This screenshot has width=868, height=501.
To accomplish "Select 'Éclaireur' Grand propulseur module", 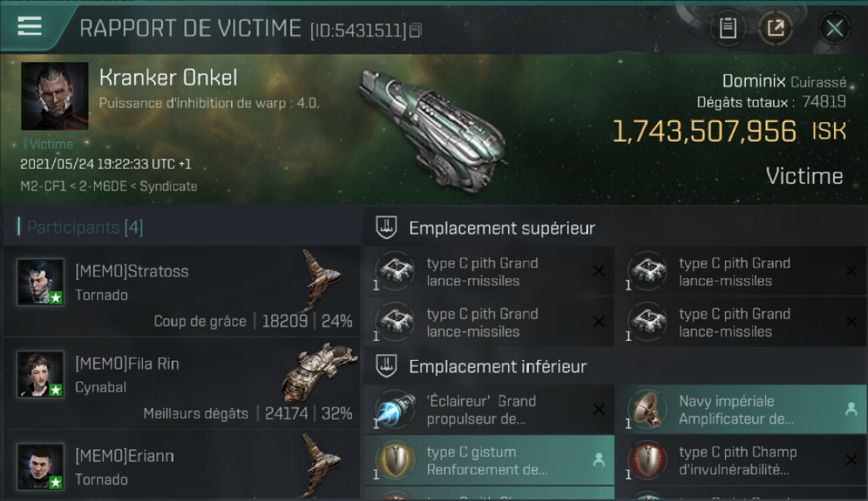I will coord(488,409).
